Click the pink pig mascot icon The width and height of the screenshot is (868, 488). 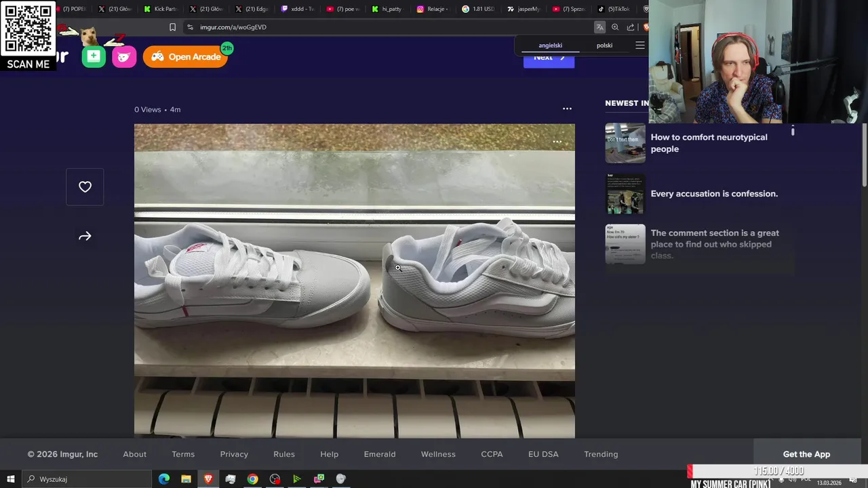click(124, 56)
